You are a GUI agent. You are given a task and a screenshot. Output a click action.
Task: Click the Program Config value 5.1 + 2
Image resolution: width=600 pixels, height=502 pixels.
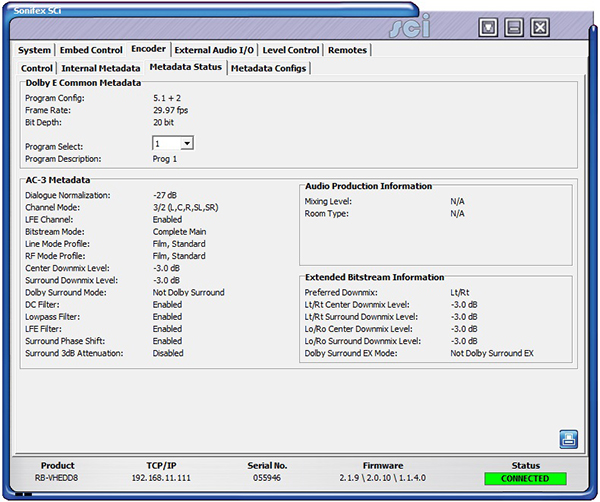click(x=167, y=98)
